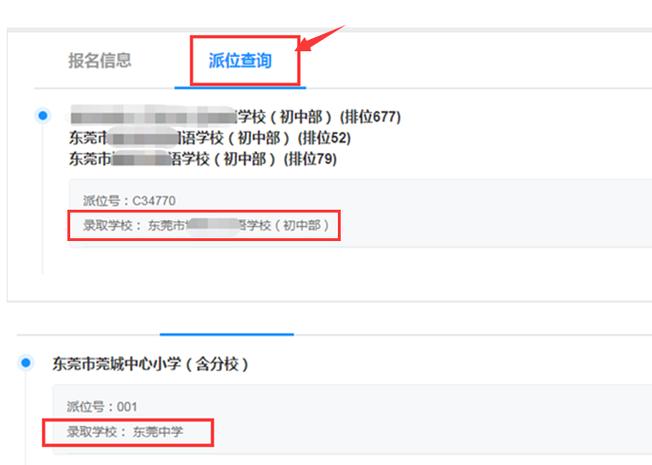The image size is (652, 465).
Task: Select the blue dot beside the 初中部 school list
Action: click(x=42, y=115)
